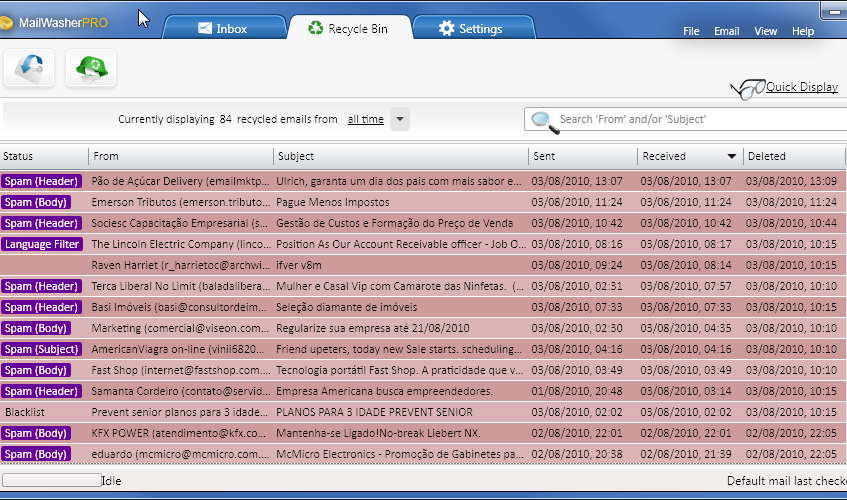This screenshot has height=500, width=847.
Task: Select the Terca Liberal No Limit email
Action: [422, 286]
